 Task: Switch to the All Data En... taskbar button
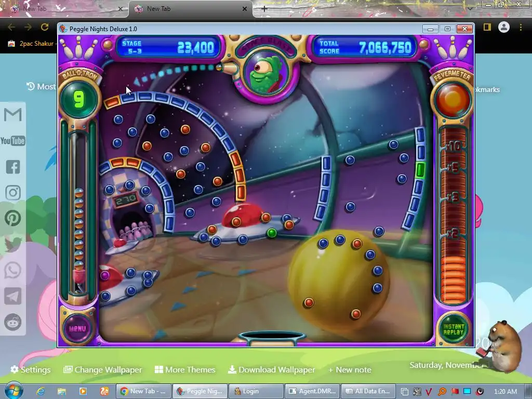[x=368, y=391]
